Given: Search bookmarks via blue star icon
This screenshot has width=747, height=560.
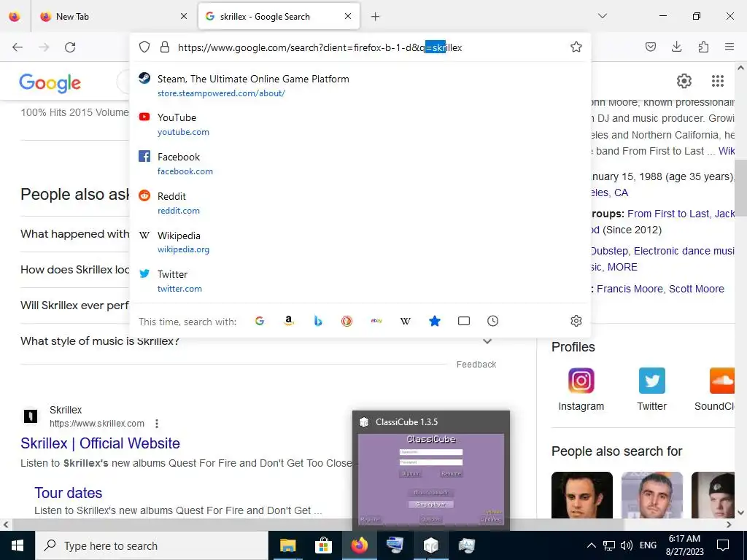Looking at the screenshot, I should point(435,321).
